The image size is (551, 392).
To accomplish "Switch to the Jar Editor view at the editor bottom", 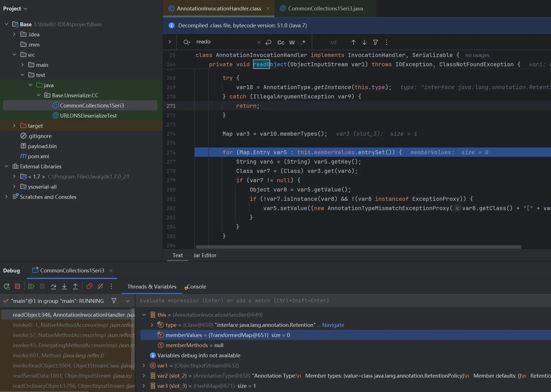I will (x=205, y=255).
